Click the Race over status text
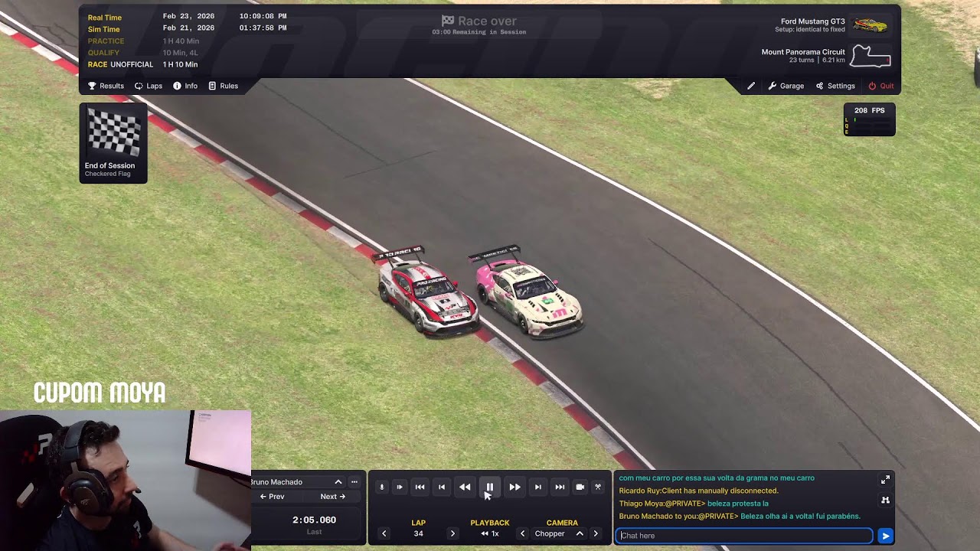This screenshot has width=980, height=551. (x=479, y=21)
